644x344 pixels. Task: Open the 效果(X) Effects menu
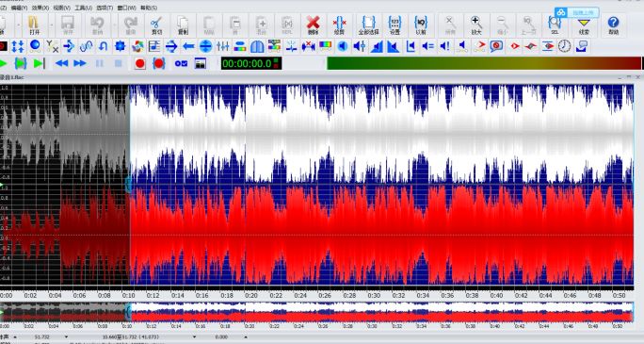(x=40, y=8)
